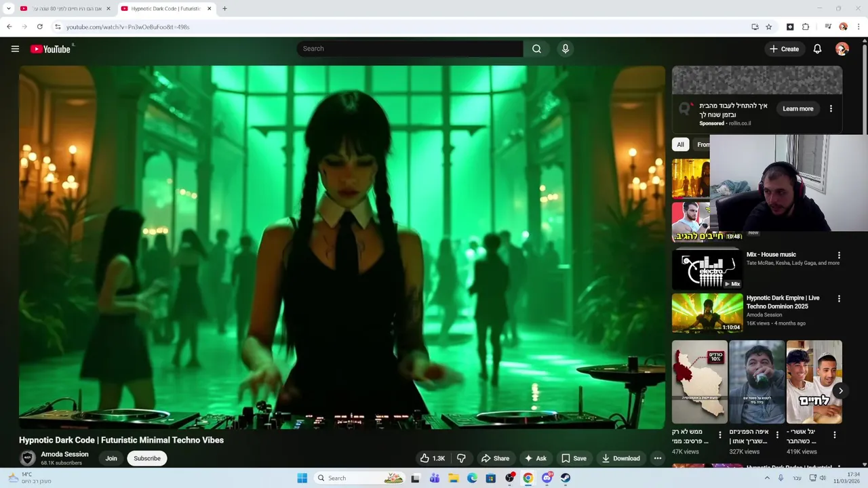Click the search magnifier button on YouTube
The image size is (868, 488).
click(x=536, y=49)
